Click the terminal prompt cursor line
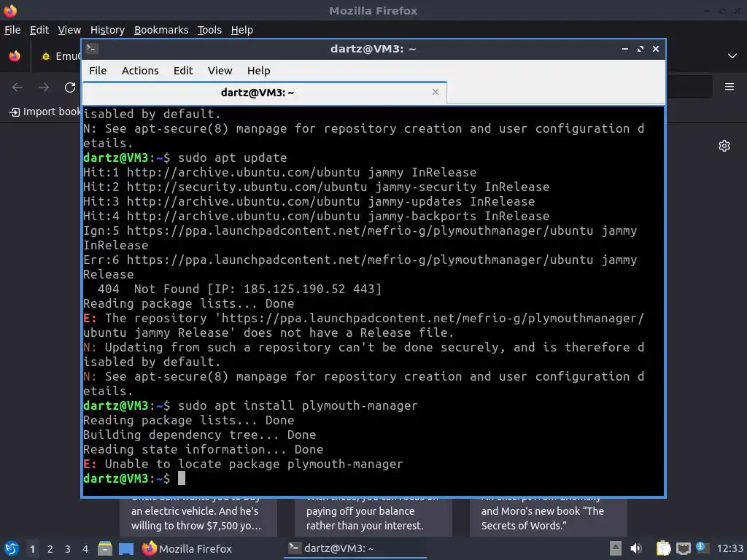 pyautogui.click(x=134, y=478)
